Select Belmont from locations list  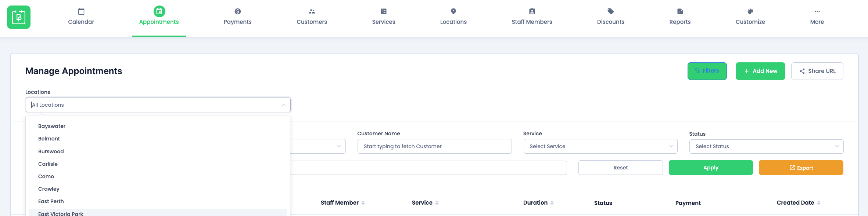pyautogui.click(x=158, y=139)
